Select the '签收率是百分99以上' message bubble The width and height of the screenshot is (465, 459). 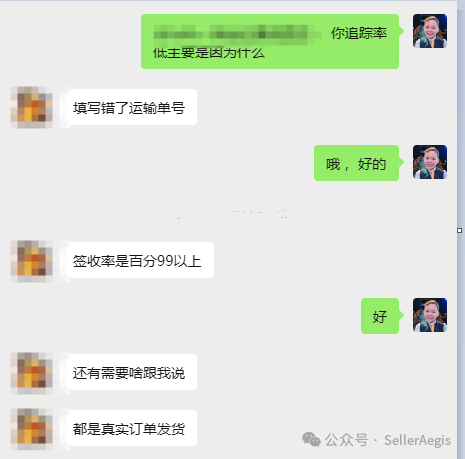pos(140,260)
